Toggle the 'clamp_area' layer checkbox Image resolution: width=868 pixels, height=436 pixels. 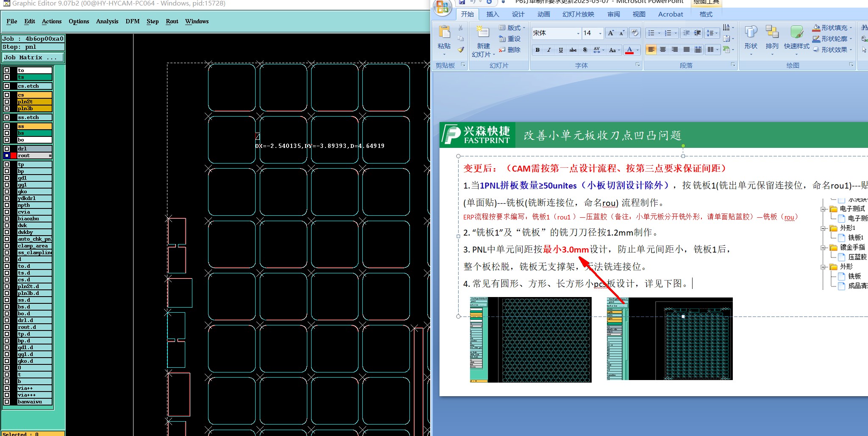[7, 246]
